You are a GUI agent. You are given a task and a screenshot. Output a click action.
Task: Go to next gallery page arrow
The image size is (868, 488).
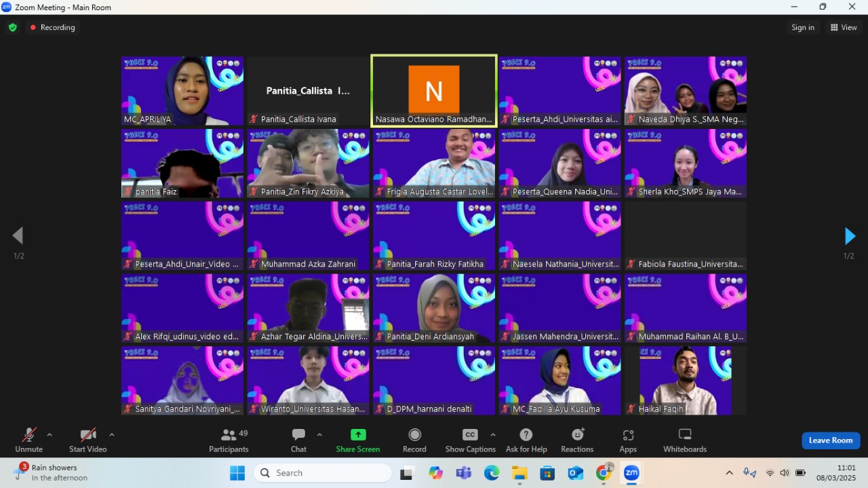[x=849, y=236]
